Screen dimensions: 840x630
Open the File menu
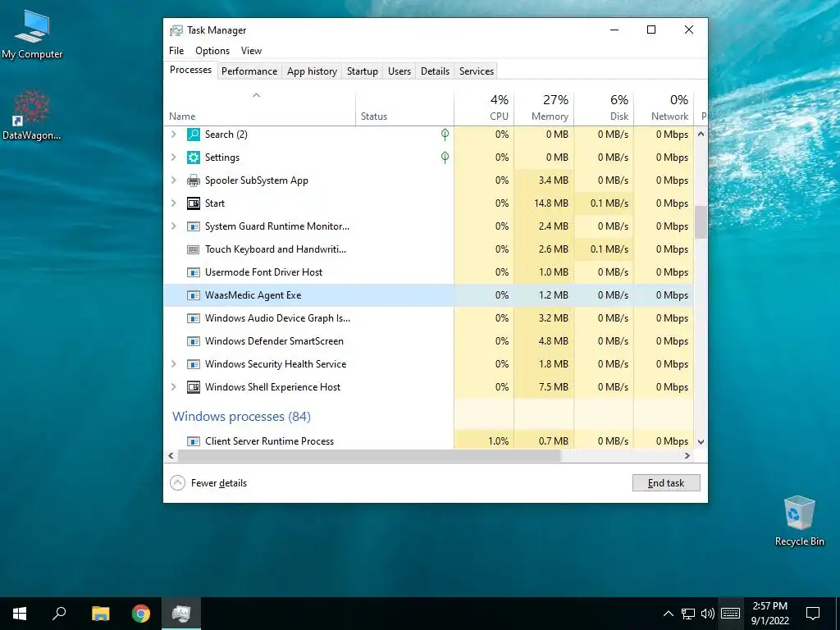click(176, 51)
